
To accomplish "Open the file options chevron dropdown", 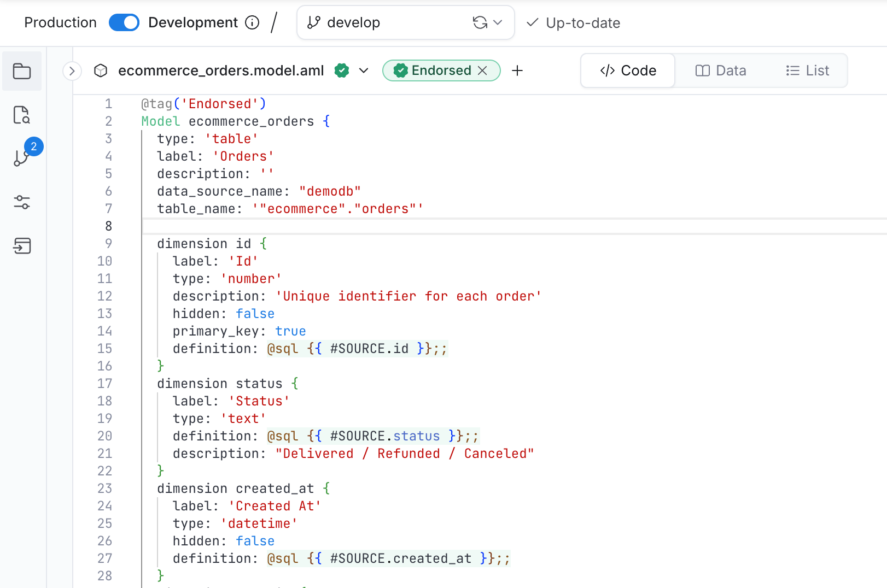I will [364, 70].
